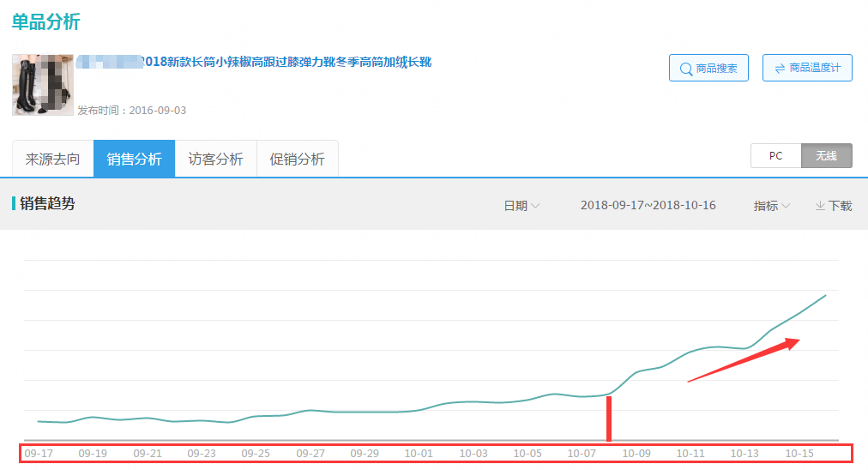
Task: Open the 商品温度计 button
Action: point(807,68)
